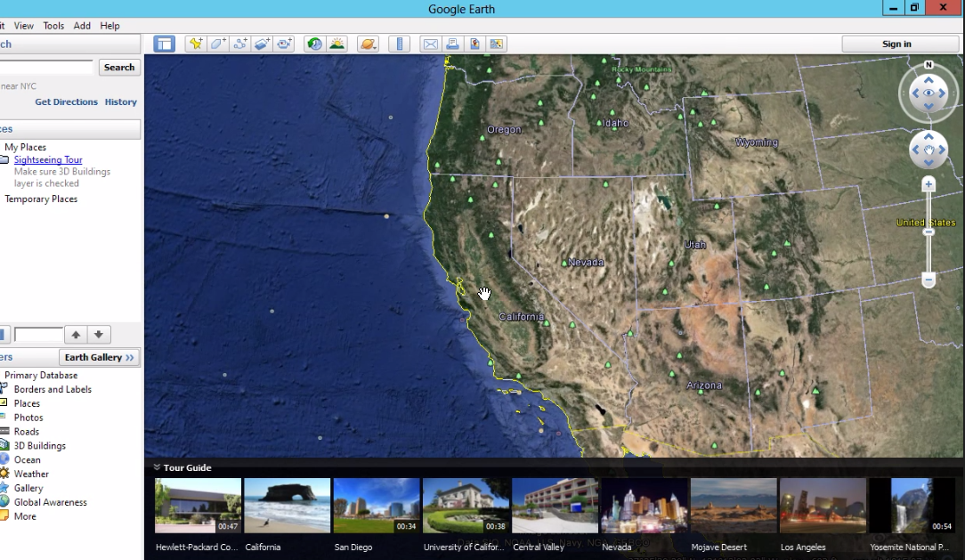Click in the search input field
This screenshot has width=965, height=560.
tap(46, 67)
